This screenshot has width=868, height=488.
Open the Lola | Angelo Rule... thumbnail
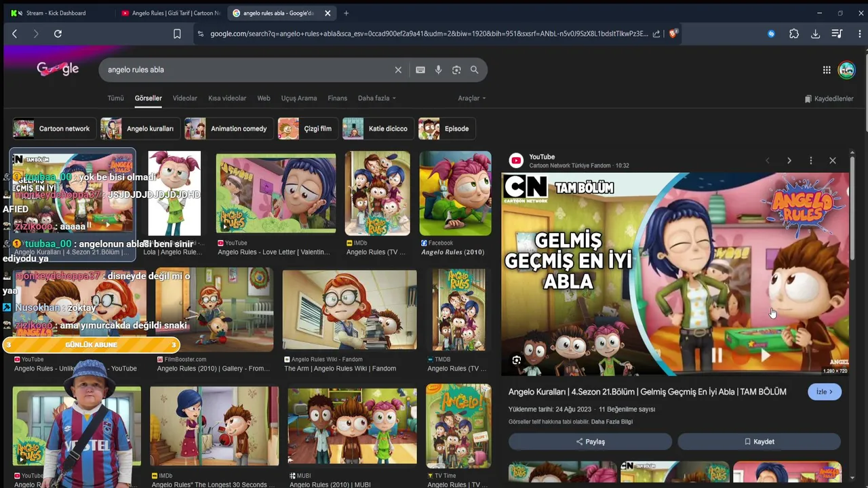[174, 193]
